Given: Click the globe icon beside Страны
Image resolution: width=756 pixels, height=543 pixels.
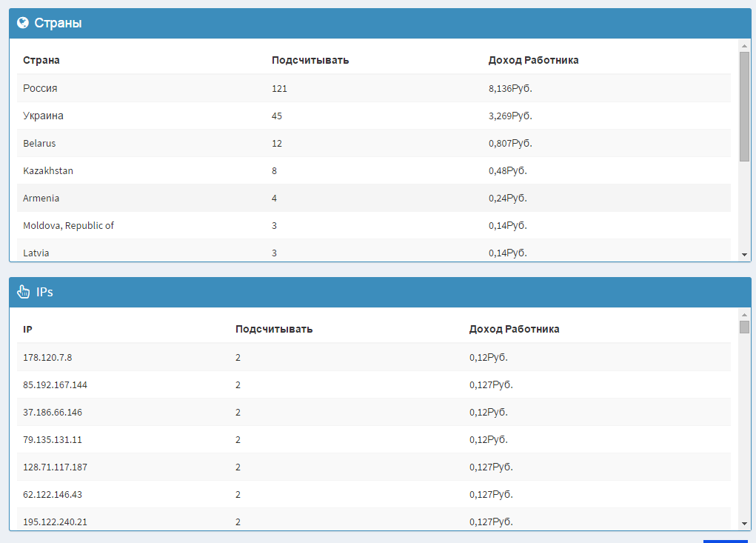Looking at the screenshot, I should coord(23,23).
